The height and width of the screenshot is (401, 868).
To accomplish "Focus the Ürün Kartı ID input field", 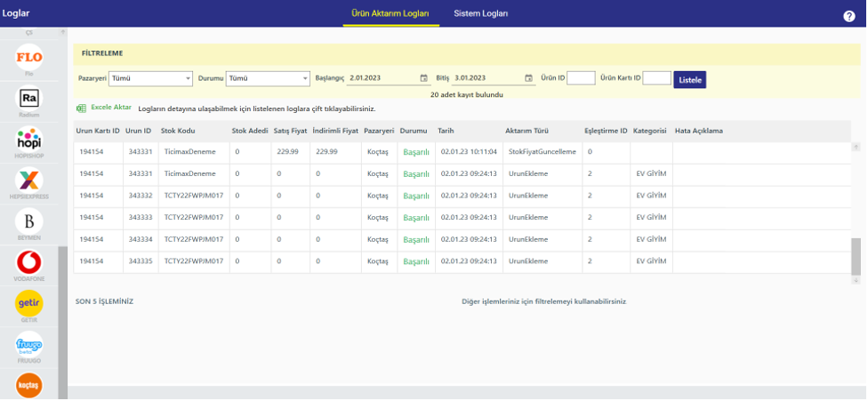I will (x=657, y=78).
